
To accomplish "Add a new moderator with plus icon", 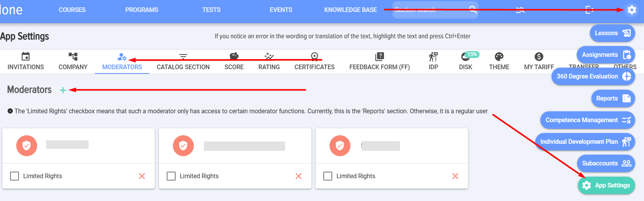I will [x=63, y=90].
